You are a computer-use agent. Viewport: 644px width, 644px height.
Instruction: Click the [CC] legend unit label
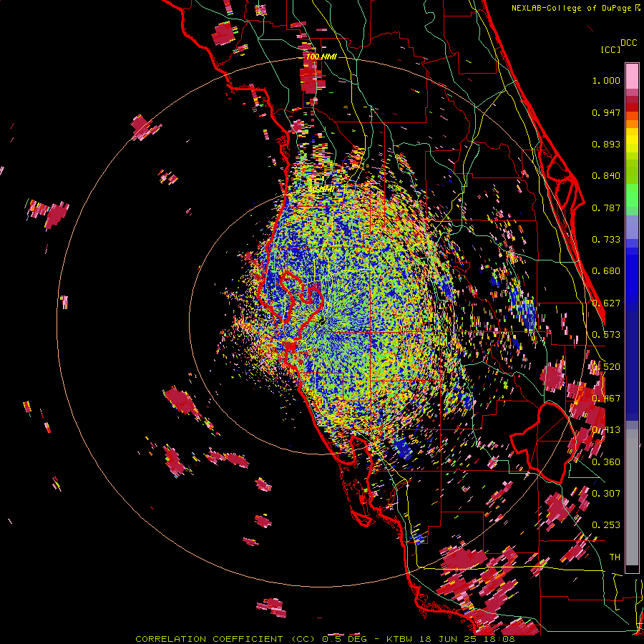click(610, 49)
